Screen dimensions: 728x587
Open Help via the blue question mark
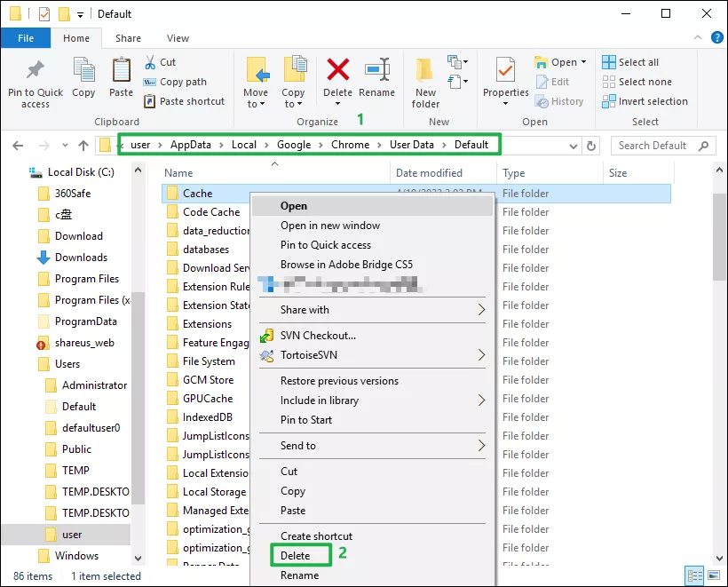pos(716,37)
